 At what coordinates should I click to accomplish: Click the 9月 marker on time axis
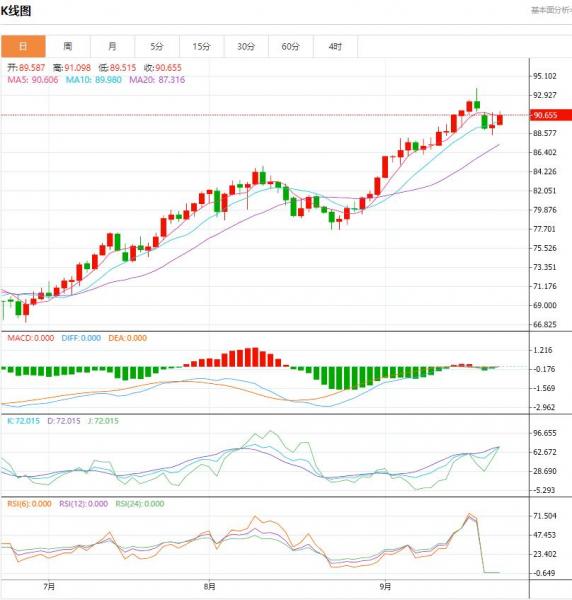click(x=386, y=587)
